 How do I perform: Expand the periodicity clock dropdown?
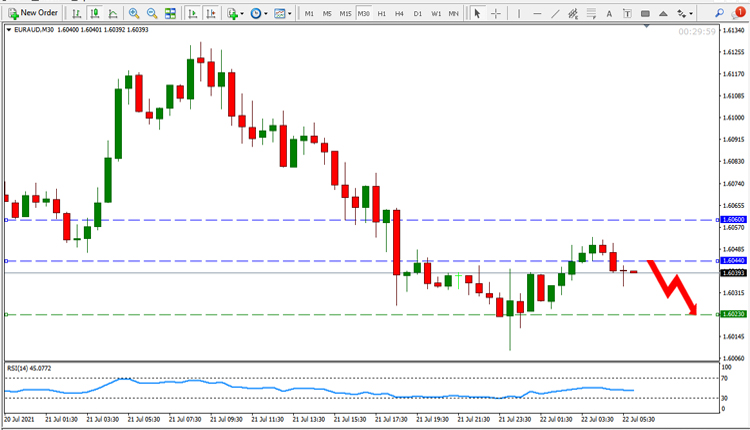tap(259, 13)
